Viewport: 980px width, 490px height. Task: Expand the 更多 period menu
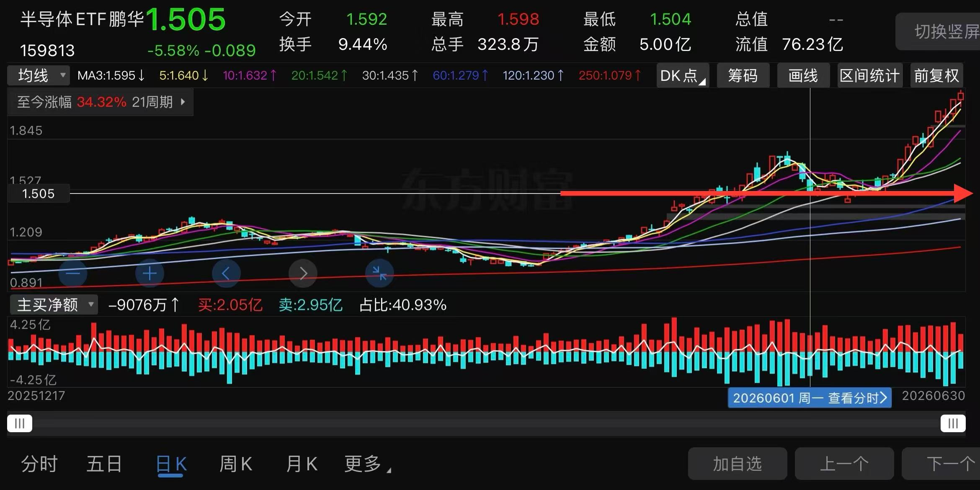tap(367, 464)
